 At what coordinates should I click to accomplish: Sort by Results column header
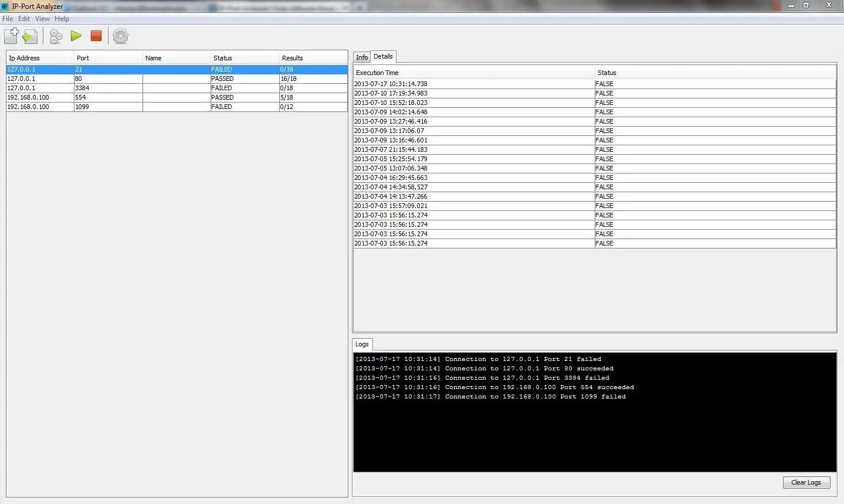pos(313,58)
